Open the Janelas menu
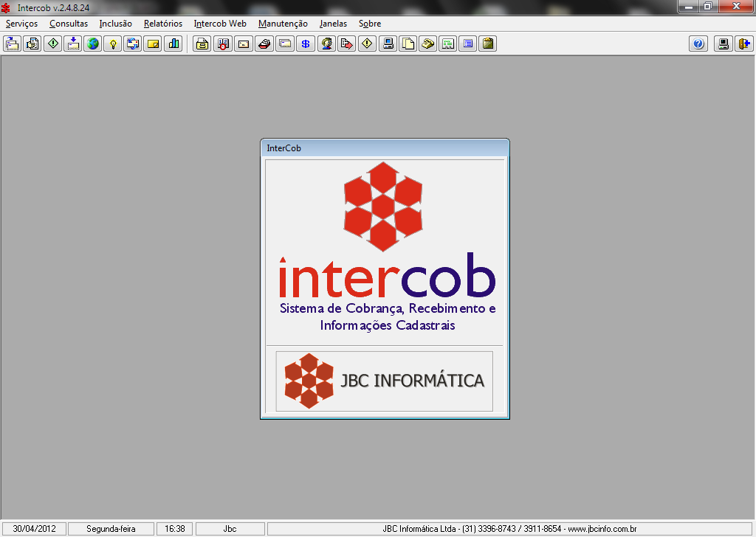The width and height of the screenshot is (756, 537). [333, 24]
